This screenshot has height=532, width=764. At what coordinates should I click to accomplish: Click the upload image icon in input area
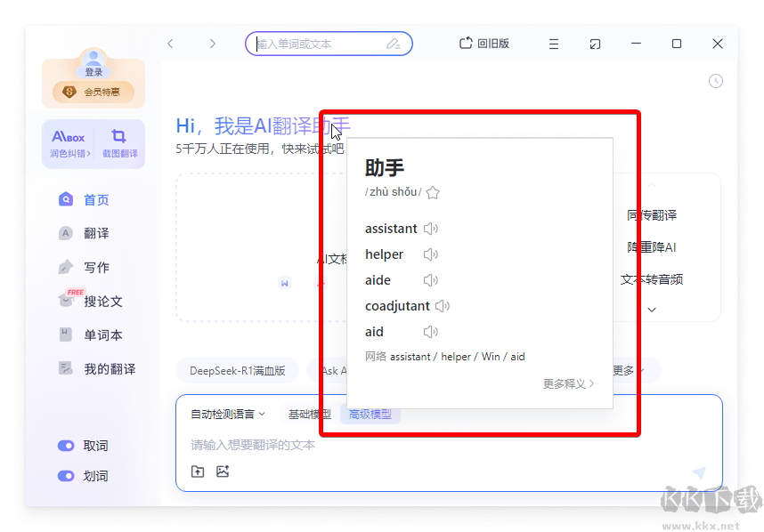coord(223,472)
